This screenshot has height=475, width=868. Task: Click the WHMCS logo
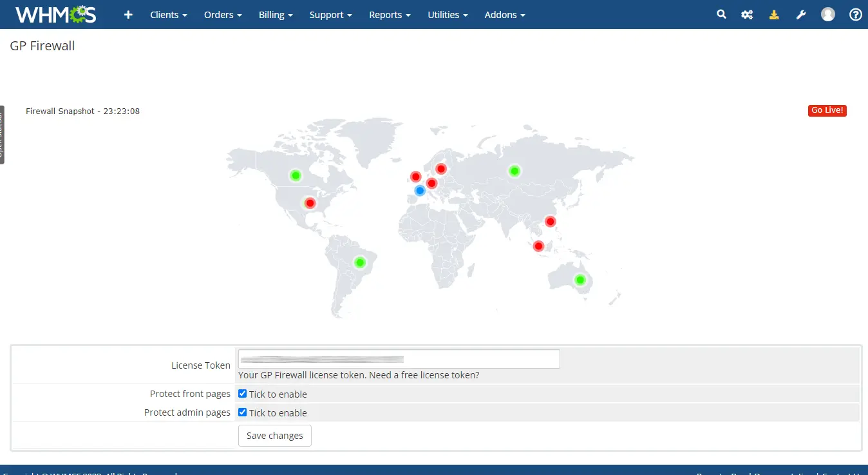click(56, 14)
